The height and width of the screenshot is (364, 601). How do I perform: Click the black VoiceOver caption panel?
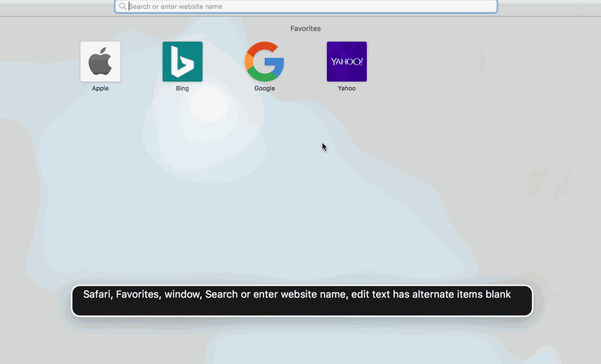301,300
